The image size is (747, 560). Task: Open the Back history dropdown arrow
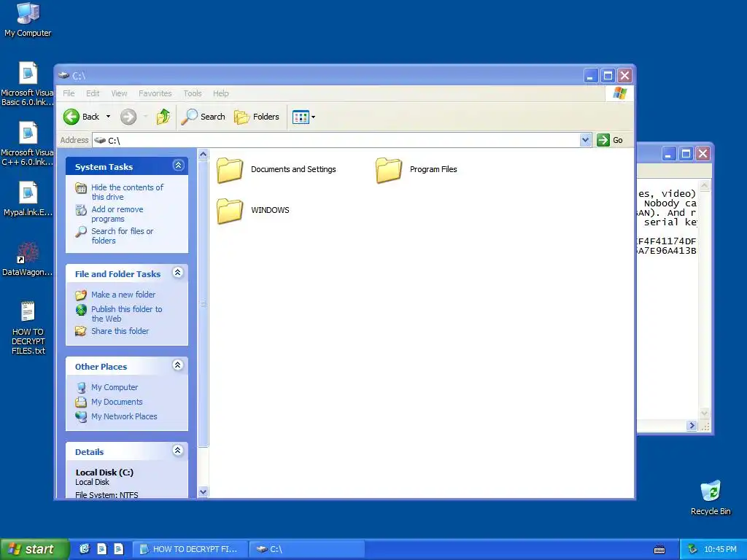pos(108,117)
